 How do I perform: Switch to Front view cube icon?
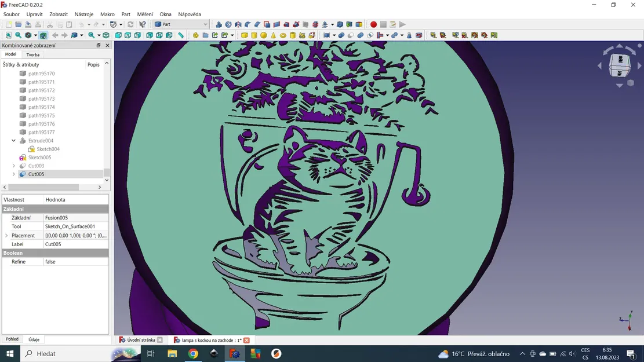118,35
